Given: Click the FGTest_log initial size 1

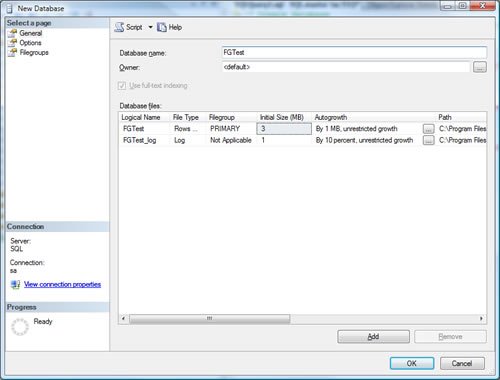Looking at the screenshot, I should pyautogui.click(x=284, y=140).
